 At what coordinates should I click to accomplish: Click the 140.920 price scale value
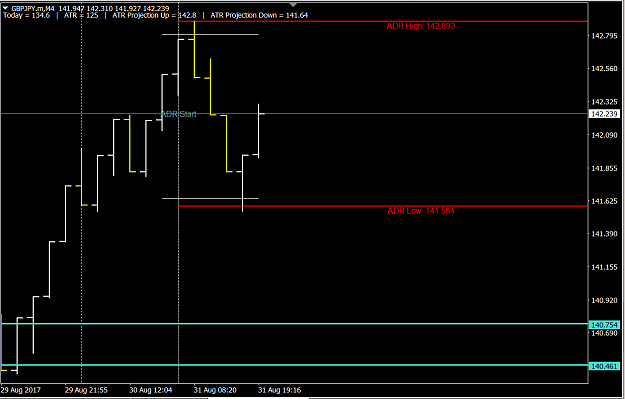[x=604, y=301]
